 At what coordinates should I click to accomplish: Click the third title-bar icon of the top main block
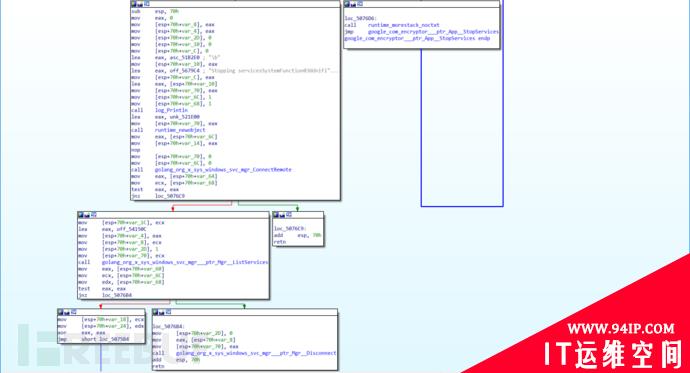click(147, 4)
